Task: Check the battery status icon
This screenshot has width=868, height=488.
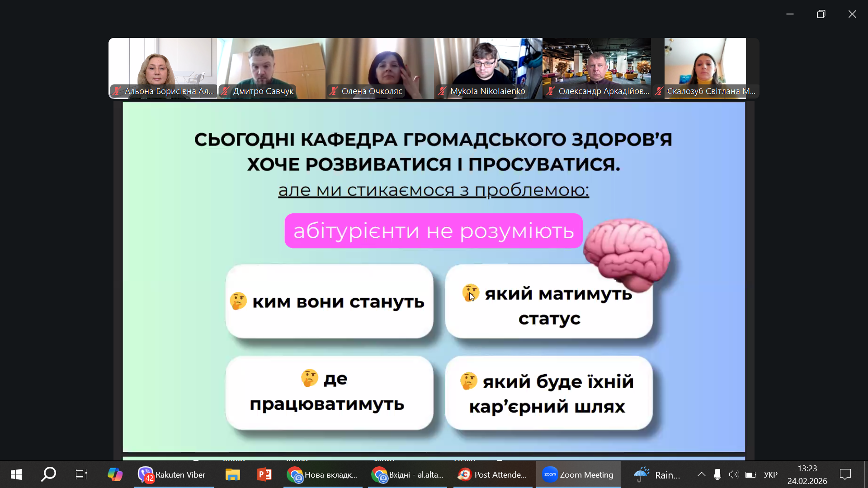Action: coord(750,474)
